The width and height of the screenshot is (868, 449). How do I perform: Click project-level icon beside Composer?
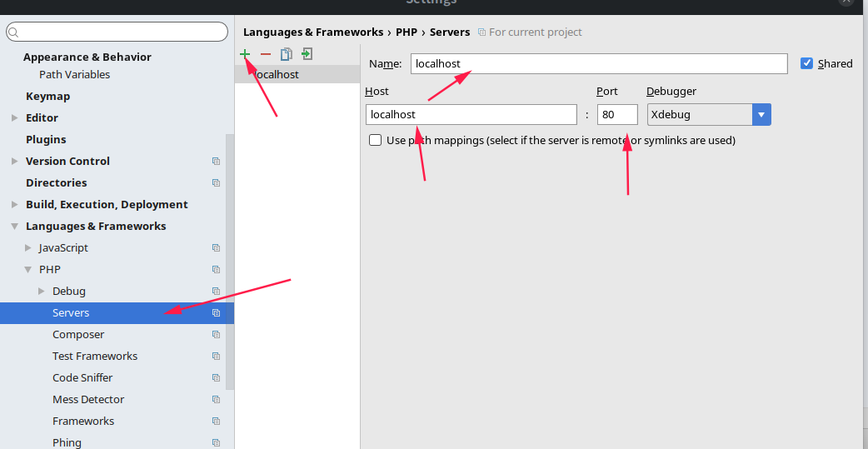pyautogui.click(x=216, y=335)
